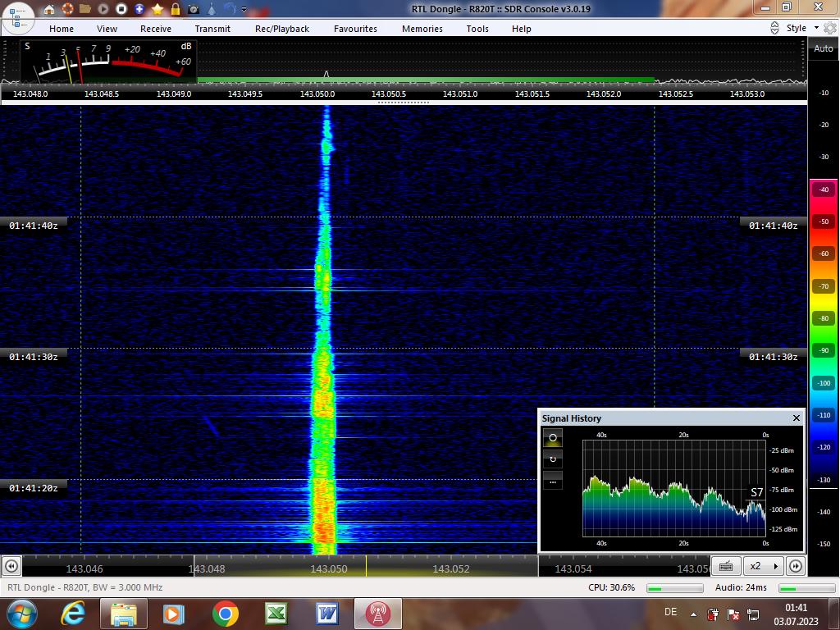Click the keyboard frequency entry icon
Screen dimensions: 840x630
tap(726, 566)
